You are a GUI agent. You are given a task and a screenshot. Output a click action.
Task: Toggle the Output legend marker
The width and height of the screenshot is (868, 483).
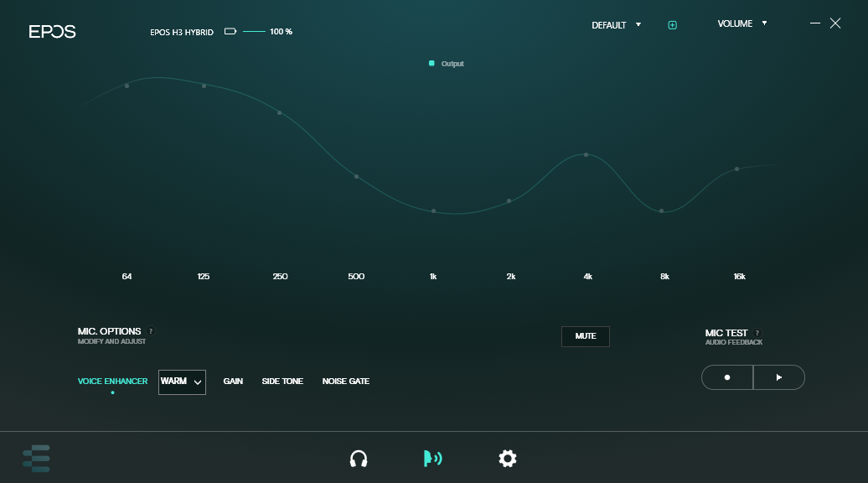coord(431,64)
